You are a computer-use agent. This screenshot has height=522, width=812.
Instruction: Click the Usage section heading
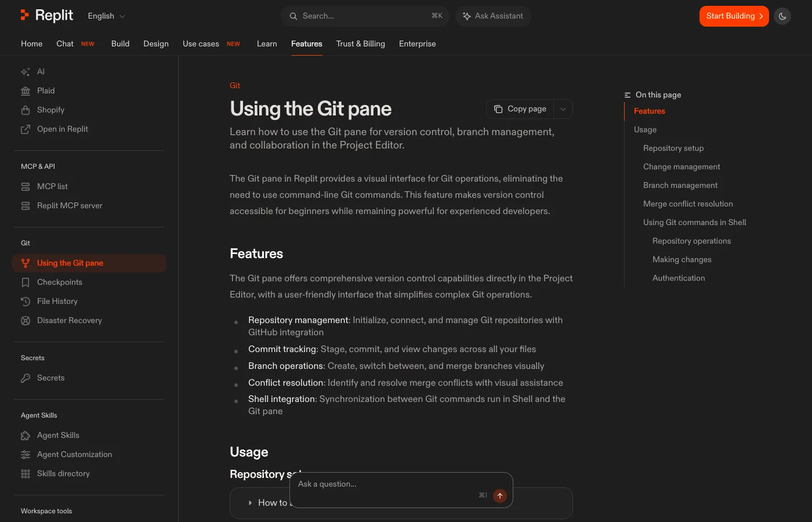coord(249,452)
